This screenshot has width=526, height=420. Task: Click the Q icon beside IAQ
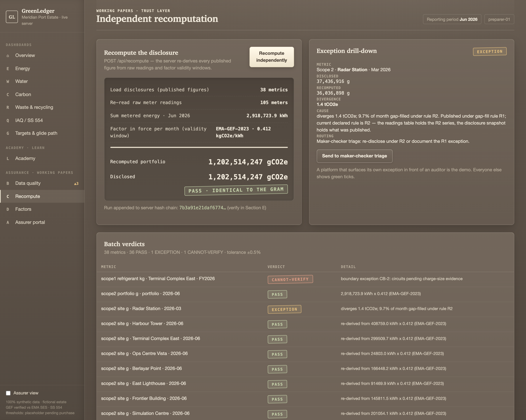click(x=8, y=121)
